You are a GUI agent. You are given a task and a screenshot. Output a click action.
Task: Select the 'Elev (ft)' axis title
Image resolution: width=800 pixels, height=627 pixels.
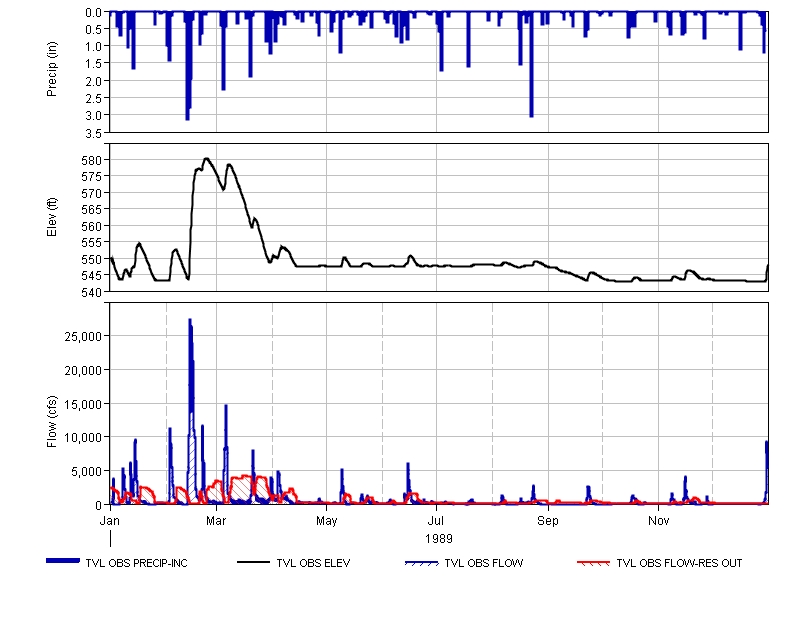[x=52, y=217]
